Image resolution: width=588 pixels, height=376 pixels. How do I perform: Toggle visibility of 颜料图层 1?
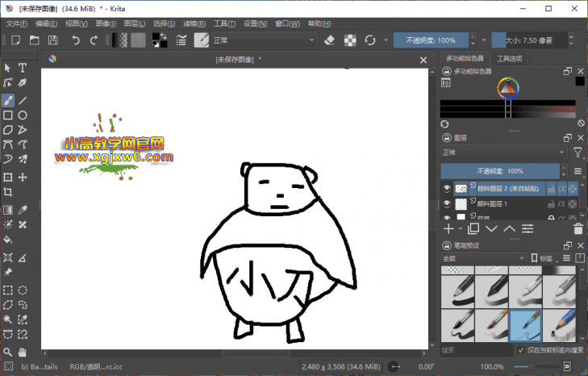tap(446, 204)
